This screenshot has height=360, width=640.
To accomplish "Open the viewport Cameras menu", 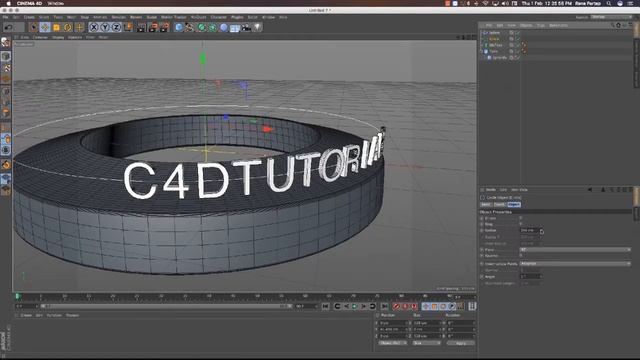I will 40,37.
